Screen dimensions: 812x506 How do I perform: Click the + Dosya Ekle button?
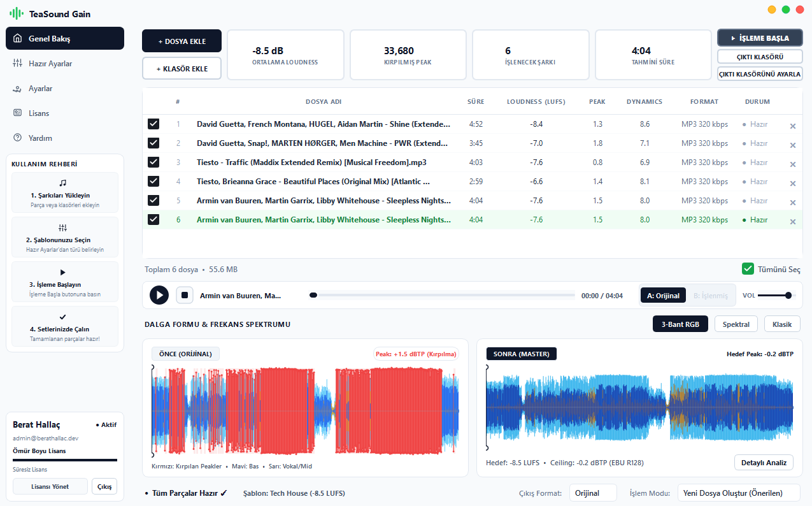pos(182,41)
